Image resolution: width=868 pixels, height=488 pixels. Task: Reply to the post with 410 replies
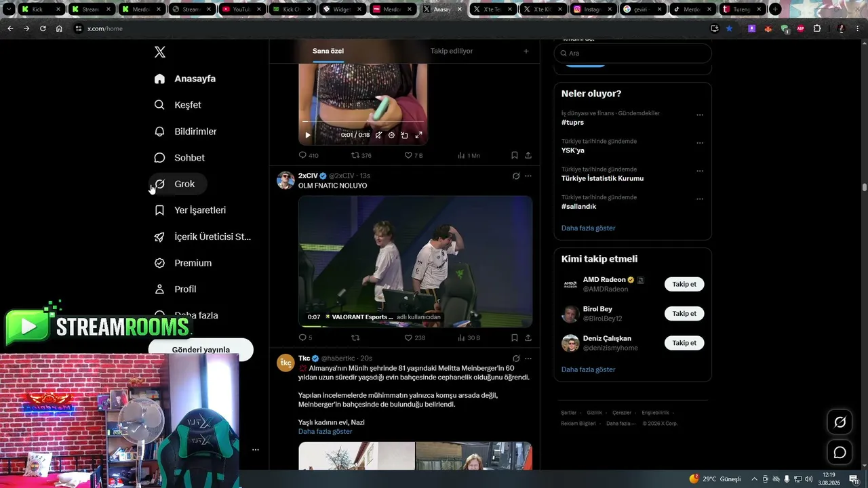point(309,155)
